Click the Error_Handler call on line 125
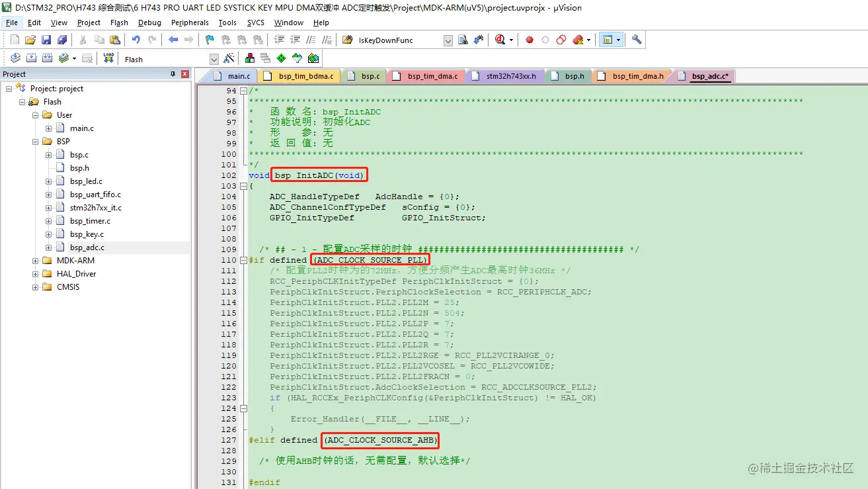Viewport: 868px width, 489px height. pos(380,419)
